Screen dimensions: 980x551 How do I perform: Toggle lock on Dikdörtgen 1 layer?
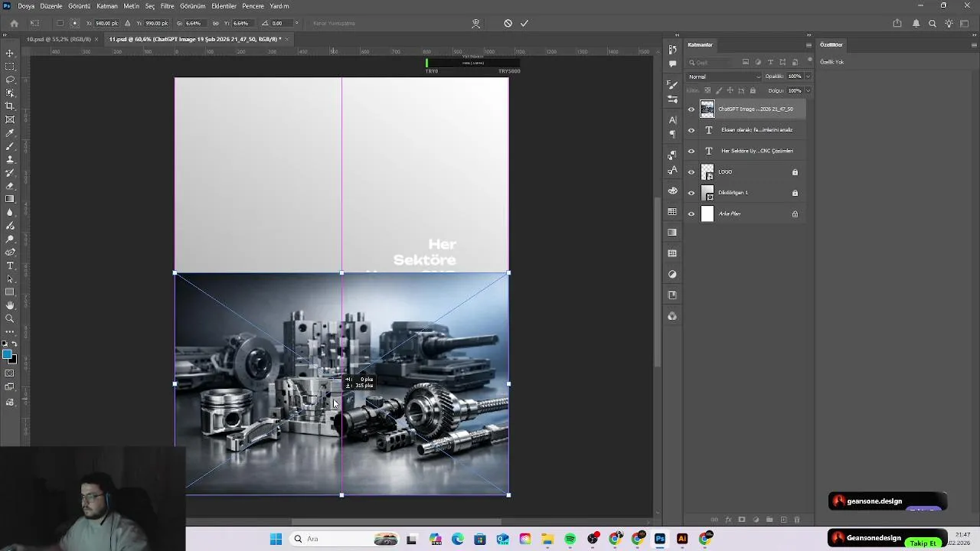click(x=795, y=193)
